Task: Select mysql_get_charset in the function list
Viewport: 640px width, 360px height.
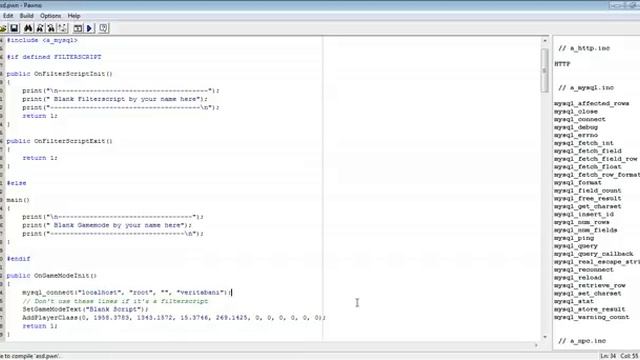Action: 588,207
